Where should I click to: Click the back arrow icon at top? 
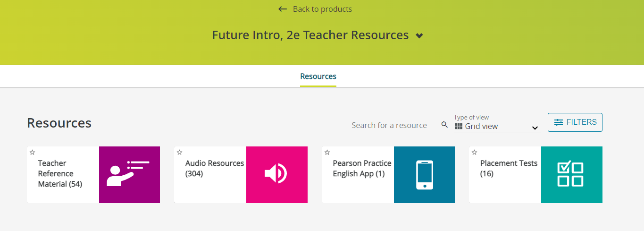coord(283,9)
